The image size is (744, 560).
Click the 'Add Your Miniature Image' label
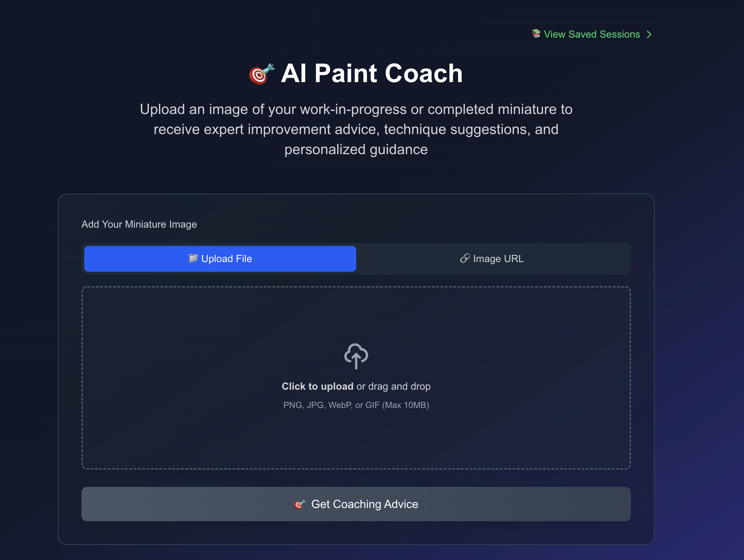click(139, 224)
